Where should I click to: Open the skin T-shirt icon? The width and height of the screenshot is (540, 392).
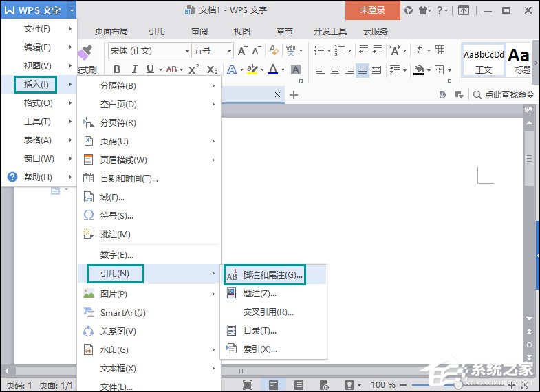423,11
